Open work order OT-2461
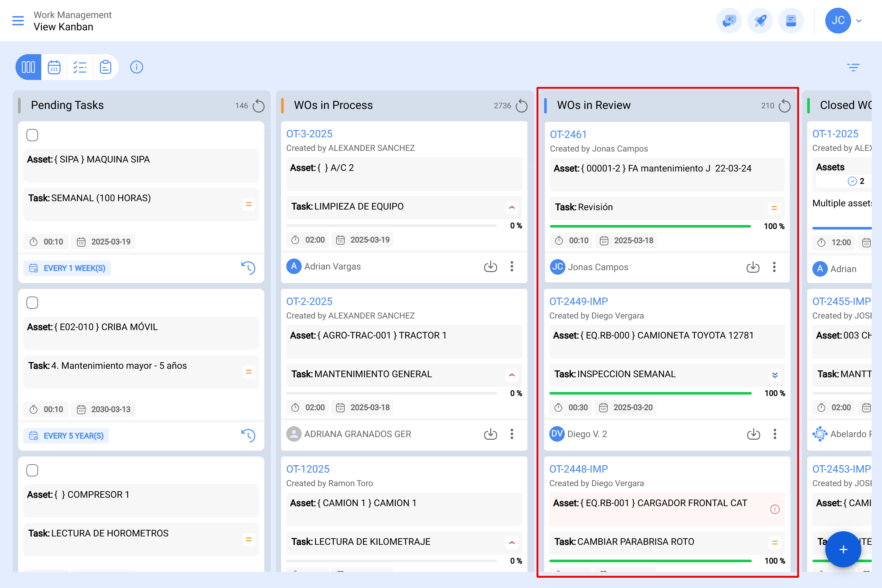 tap(568, 135)
